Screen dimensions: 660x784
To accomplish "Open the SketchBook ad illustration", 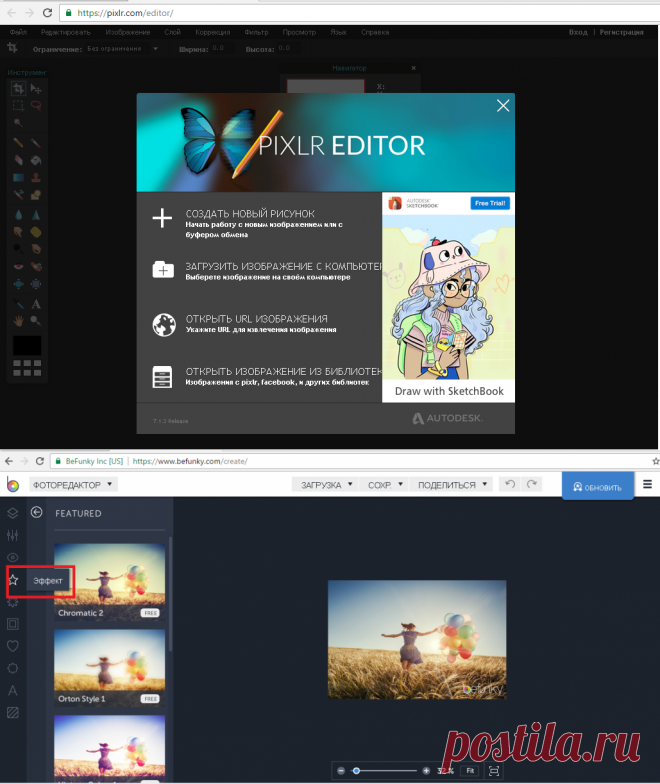I will pyautogui.click(x=448, y=297).
